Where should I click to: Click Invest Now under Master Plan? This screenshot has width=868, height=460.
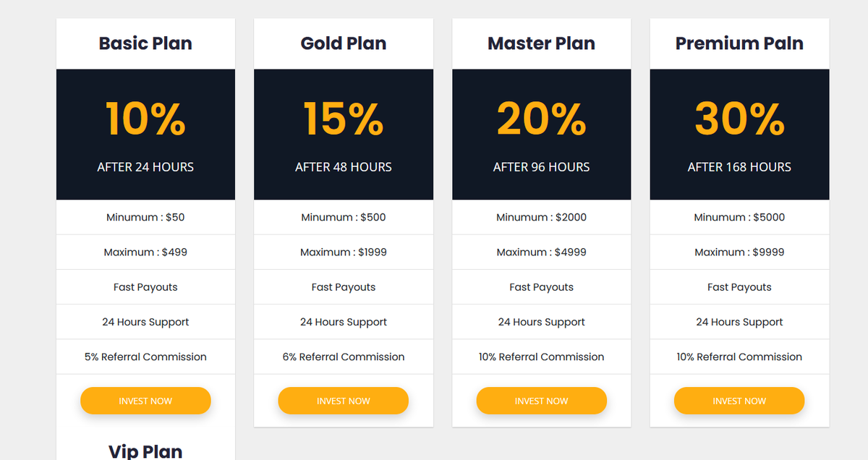(542, 401)
